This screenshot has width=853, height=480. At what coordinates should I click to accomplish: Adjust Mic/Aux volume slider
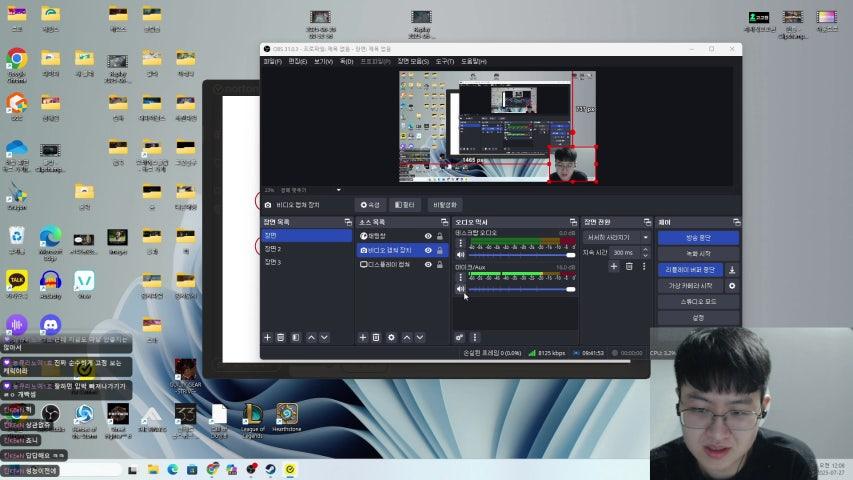tap(522, 289)
